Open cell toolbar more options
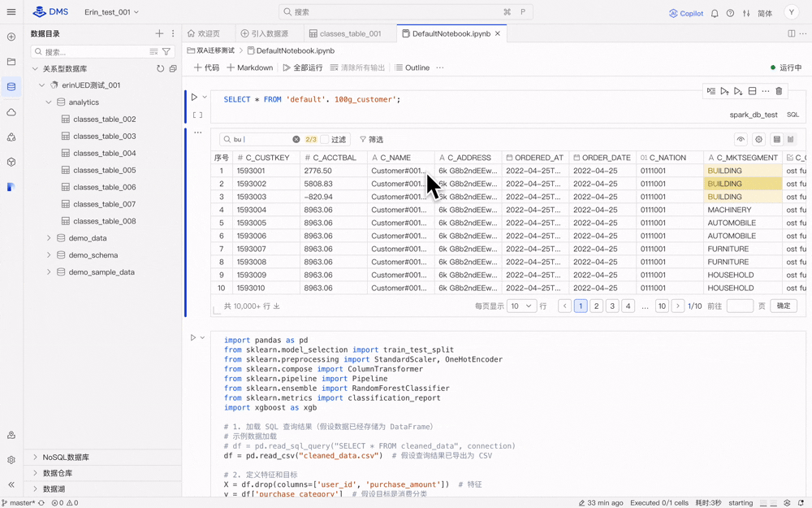 tap(766, 91)
